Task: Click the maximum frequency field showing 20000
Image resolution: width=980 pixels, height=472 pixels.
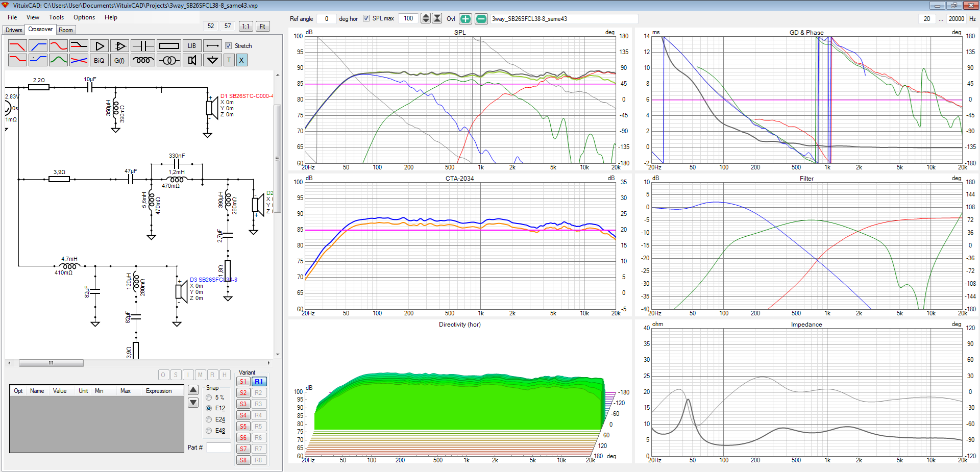Action: click(x=956, y=19)
